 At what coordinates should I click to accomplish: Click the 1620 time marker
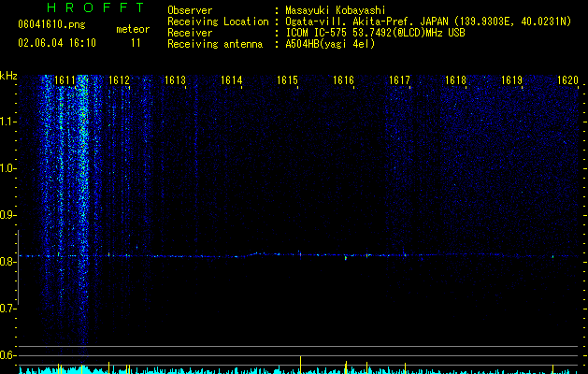[567, 80]
